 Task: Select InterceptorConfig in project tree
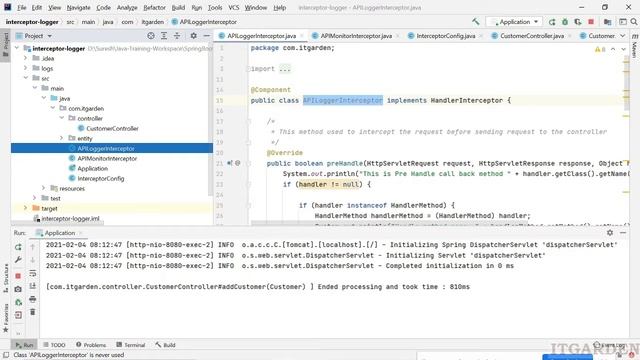coord(100,178)
